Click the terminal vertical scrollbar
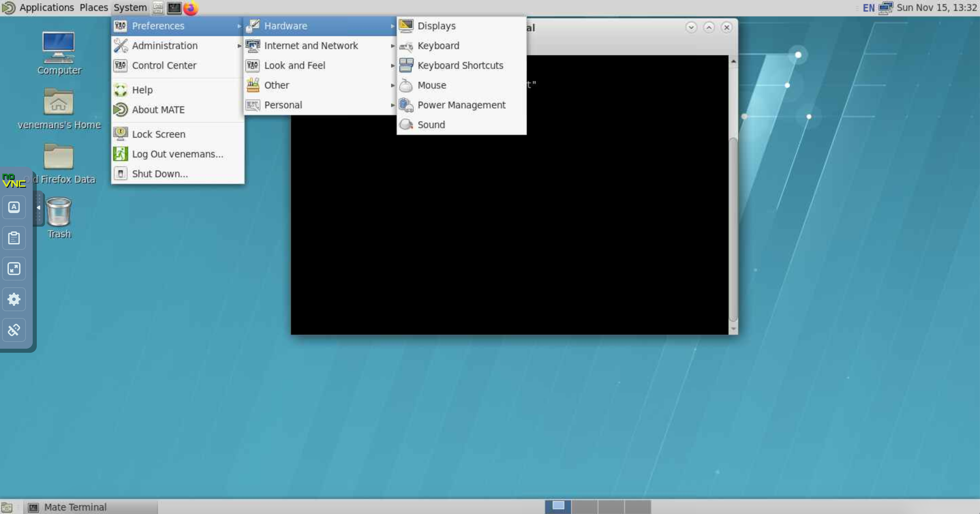Image resolution: width=980 pixels, height=514 pixels. click(733, 228)
